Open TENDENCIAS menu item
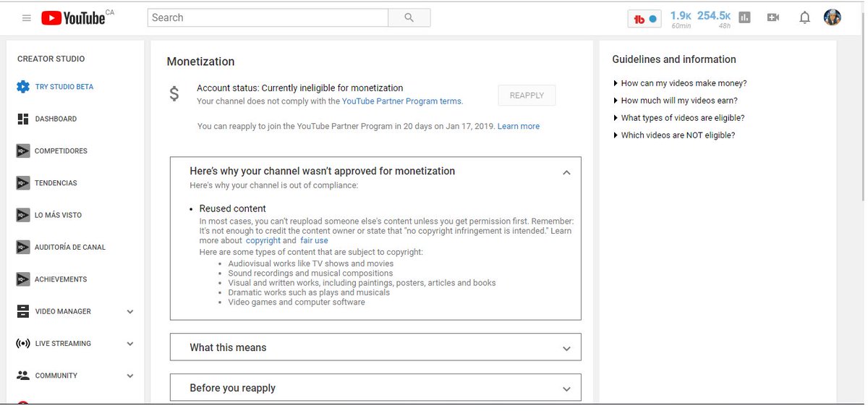The image size is (868, 414). tap(56, 183)
